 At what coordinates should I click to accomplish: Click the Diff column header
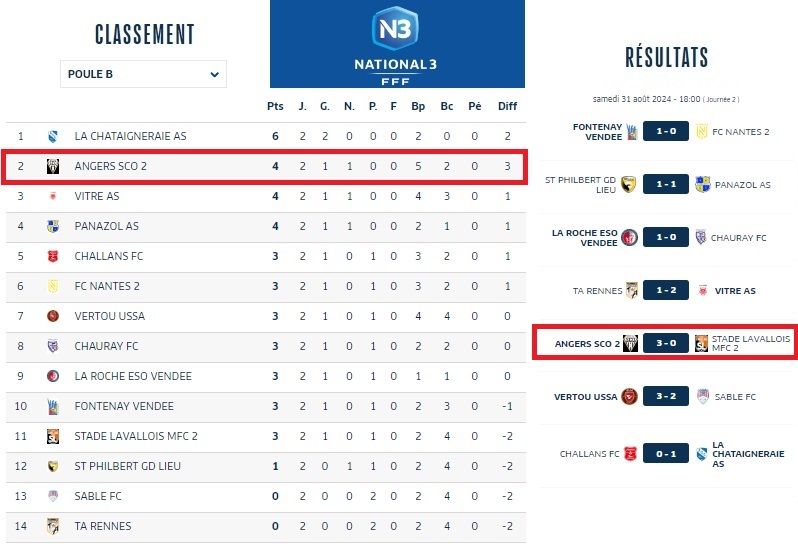point(508,106)
